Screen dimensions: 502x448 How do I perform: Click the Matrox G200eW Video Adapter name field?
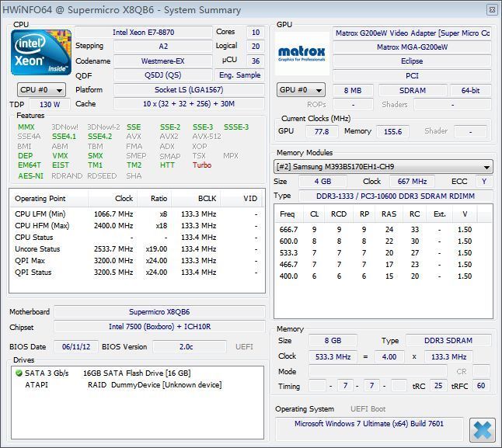tap(412, 33)
